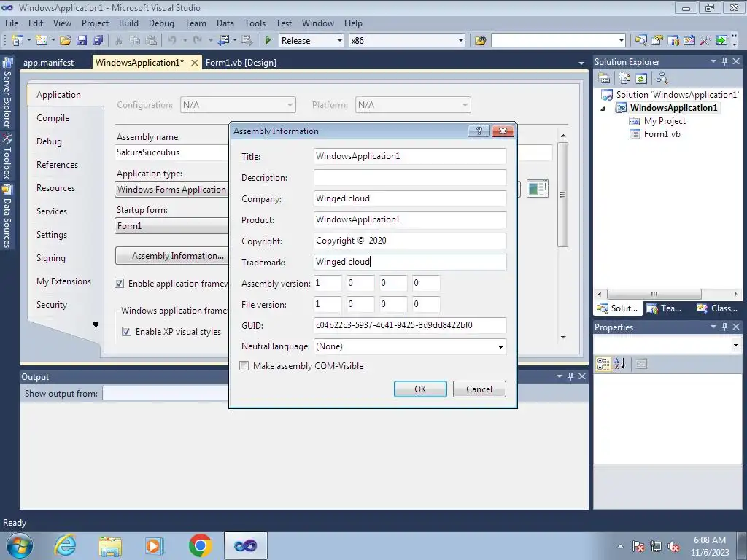Screen dimensions: 747x560
Task: Click View Class Diagram icon in Solution Explorer
Action: (662, 78)
